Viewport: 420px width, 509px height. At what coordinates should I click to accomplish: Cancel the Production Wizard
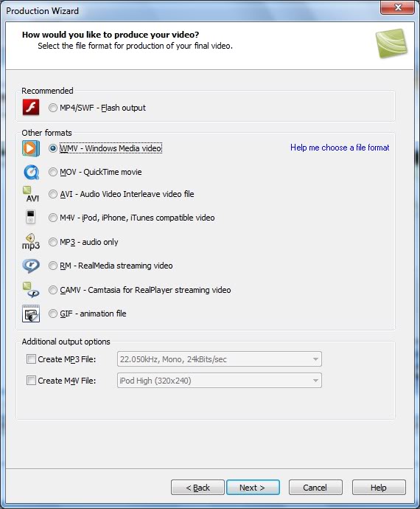pyautogui.click(x=315, y=488)
